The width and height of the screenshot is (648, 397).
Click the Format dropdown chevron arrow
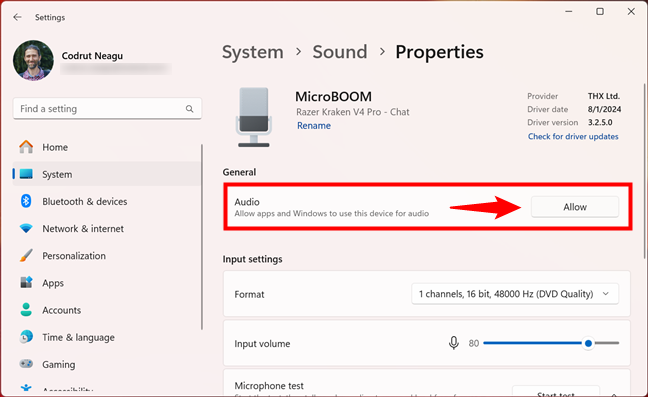(x=606, y=294)
